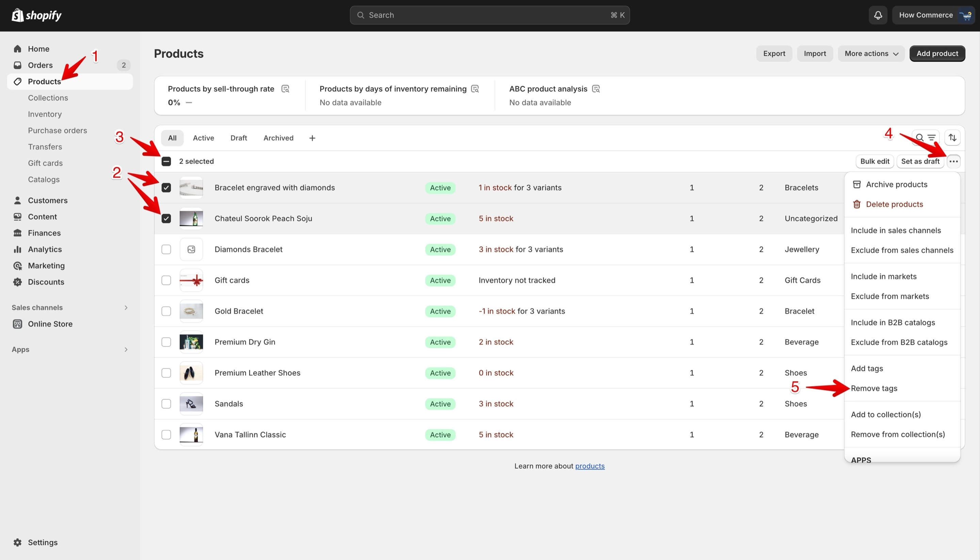The width and height of the screenshot is (980, 560).
Task: Click the sort arrows icon button
Action: coord(953,138)
